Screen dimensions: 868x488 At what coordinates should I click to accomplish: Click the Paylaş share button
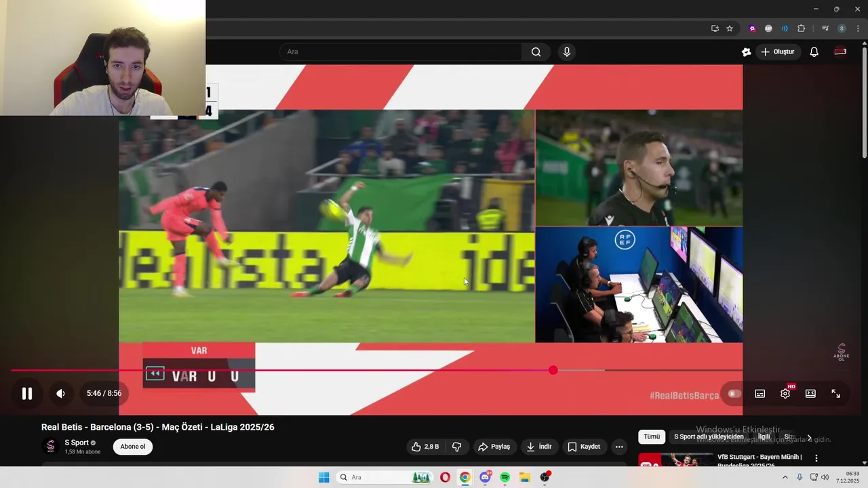tap(494, 447)
